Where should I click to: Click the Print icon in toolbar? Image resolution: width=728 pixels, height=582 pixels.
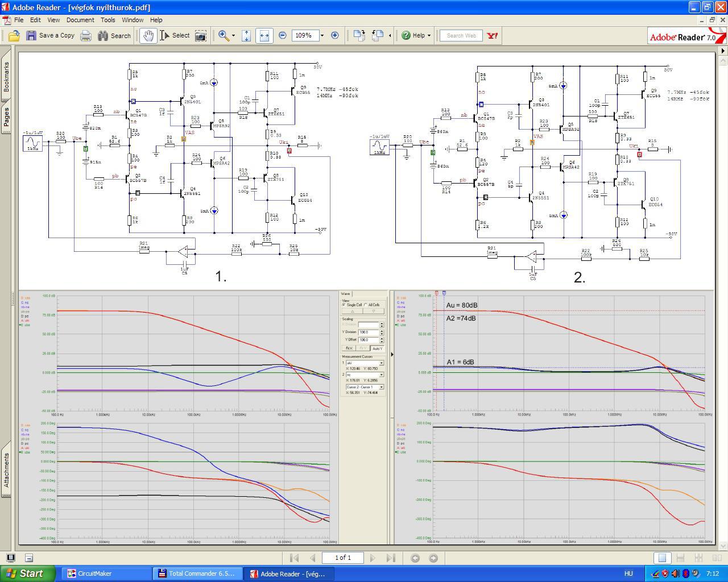coord(85,35)
